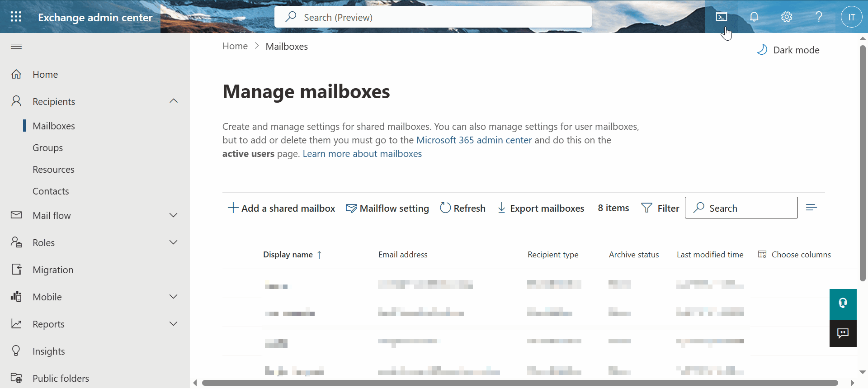This screenshot has height=389, width=868.
Task: Click Export mailboxes
Action: pyautogui.click(x=541, y=208)
